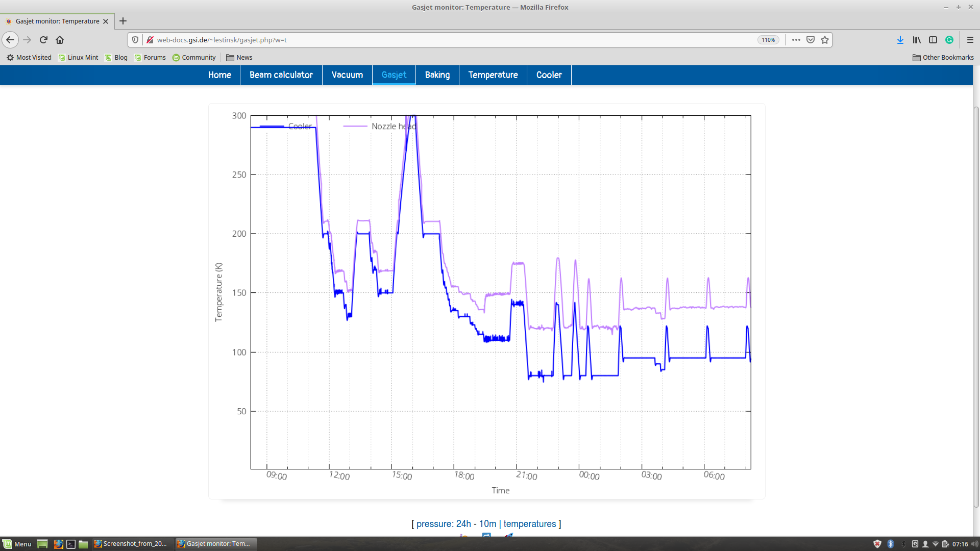Image resolution: width=980 pixels, height=551 pixels.
Task: Click the home page icon
Action: coord(60,40)
